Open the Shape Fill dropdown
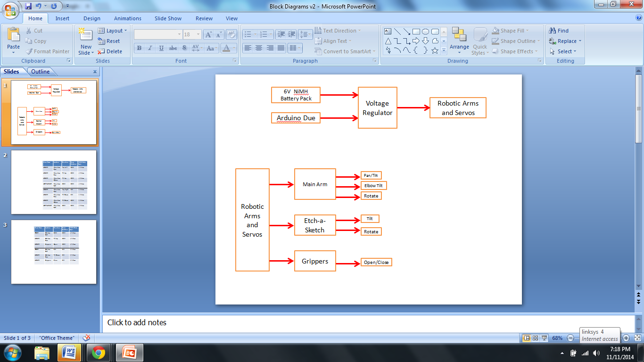 click(512, 31)
